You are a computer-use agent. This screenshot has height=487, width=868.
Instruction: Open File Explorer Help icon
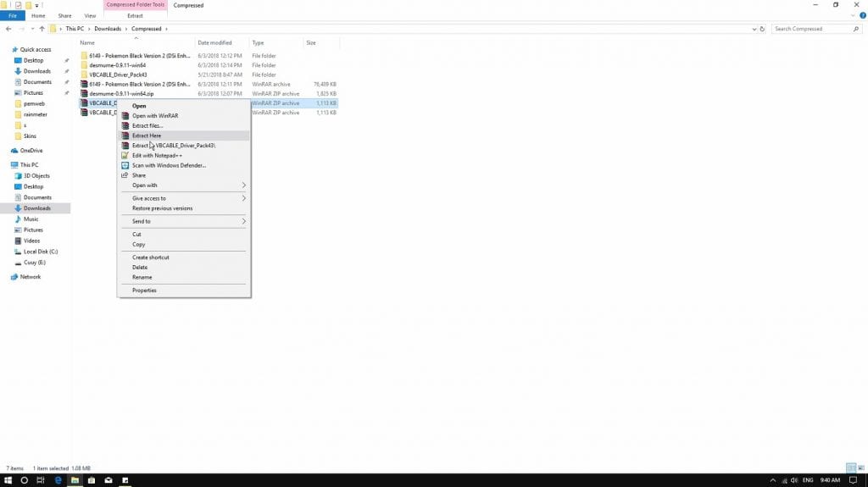pos(862,15)
